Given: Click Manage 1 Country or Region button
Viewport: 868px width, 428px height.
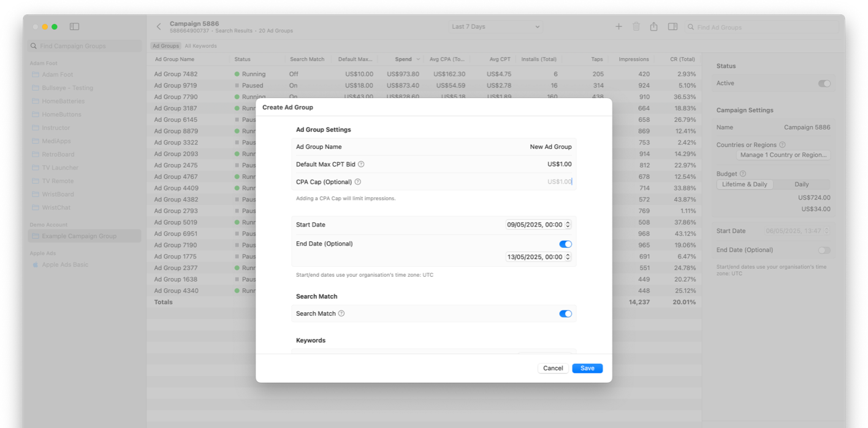Looking at the screenshot, I should tap(783, 155).
